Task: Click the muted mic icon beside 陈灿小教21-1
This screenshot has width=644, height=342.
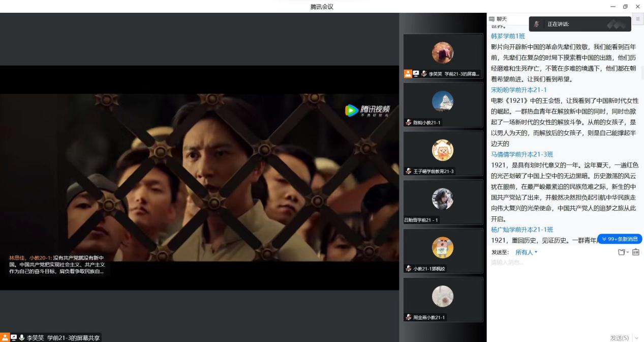Action: point(409,122)
